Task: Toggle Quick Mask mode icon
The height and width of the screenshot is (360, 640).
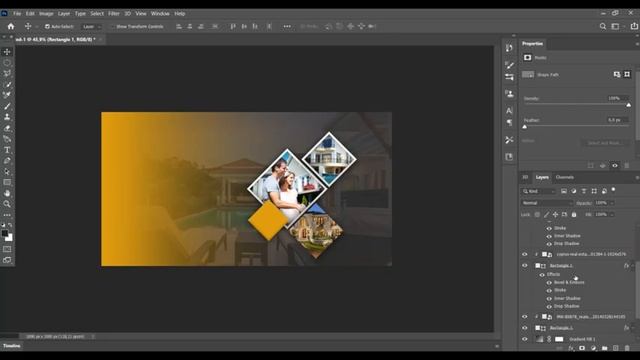Action: (x=7, y=249)
